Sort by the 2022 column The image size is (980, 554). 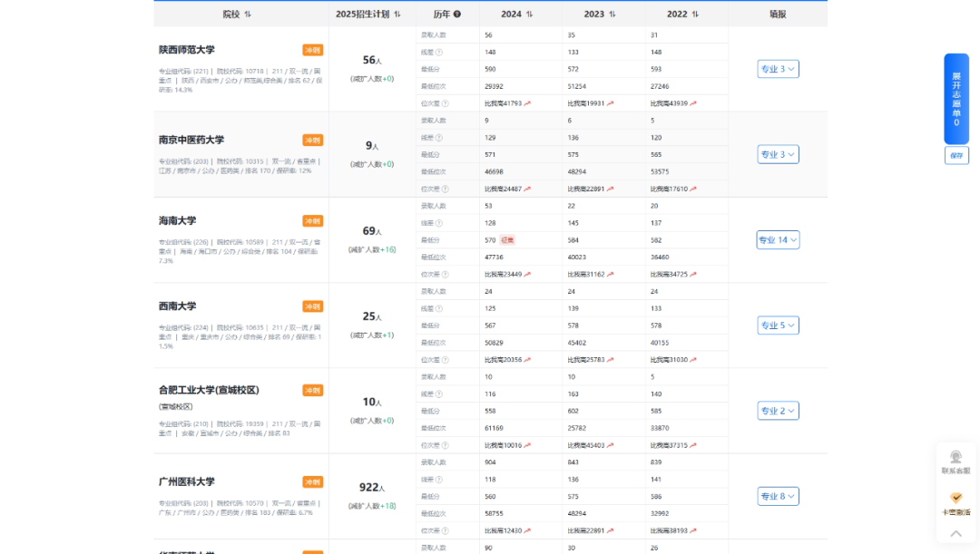(696, 15)
